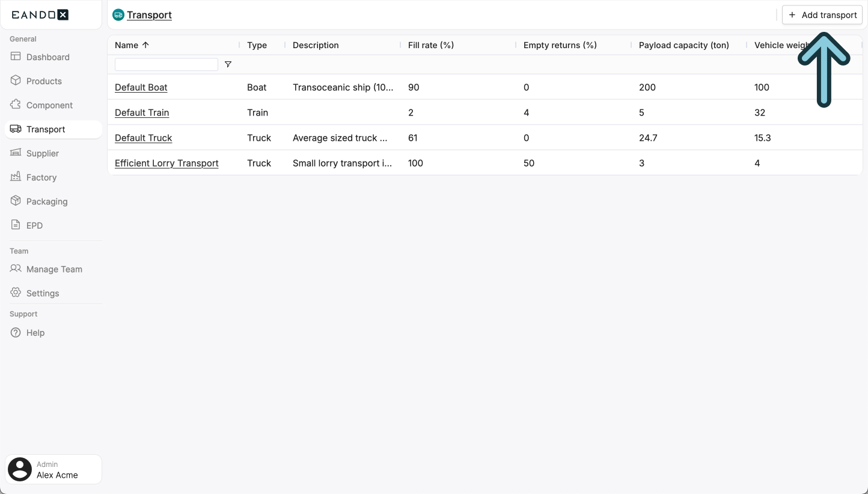Screen dimensions: 868x494
Task: Click the Manage Team people icon
Action: click(15, 269)
